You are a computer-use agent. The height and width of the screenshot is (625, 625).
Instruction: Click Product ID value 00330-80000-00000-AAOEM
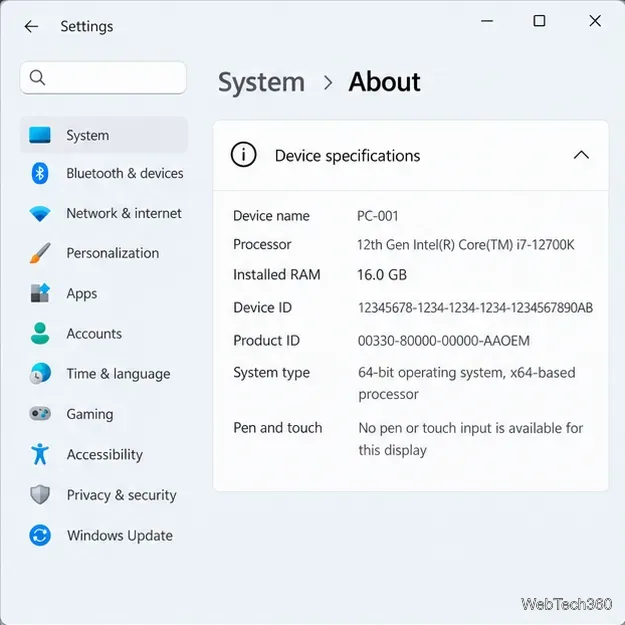pos(444,341)
